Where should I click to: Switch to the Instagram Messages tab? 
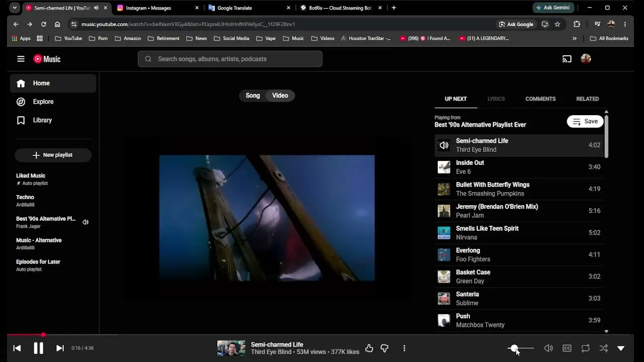(x=157, y=8)
